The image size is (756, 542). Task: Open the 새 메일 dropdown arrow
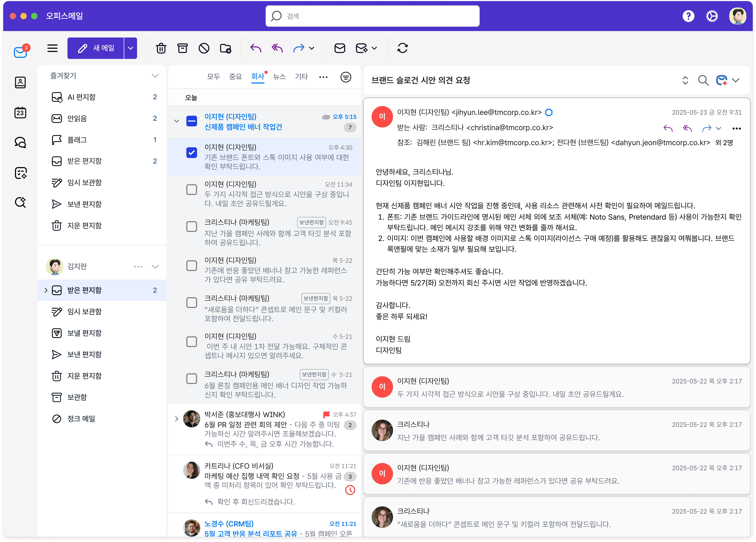pyautogui.click(x=131, y=48)
